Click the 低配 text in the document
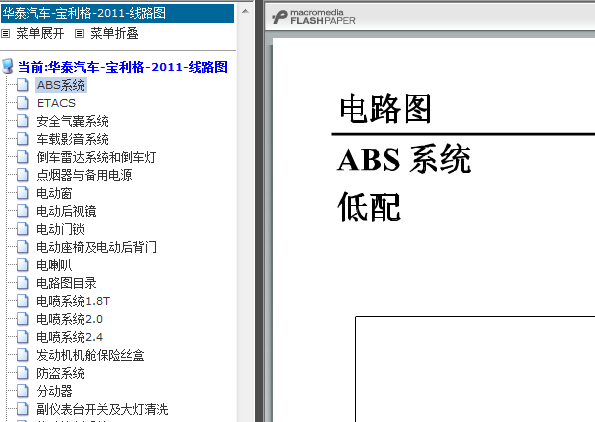This screenshot has height=422, width=595. [x=369, y=207]
